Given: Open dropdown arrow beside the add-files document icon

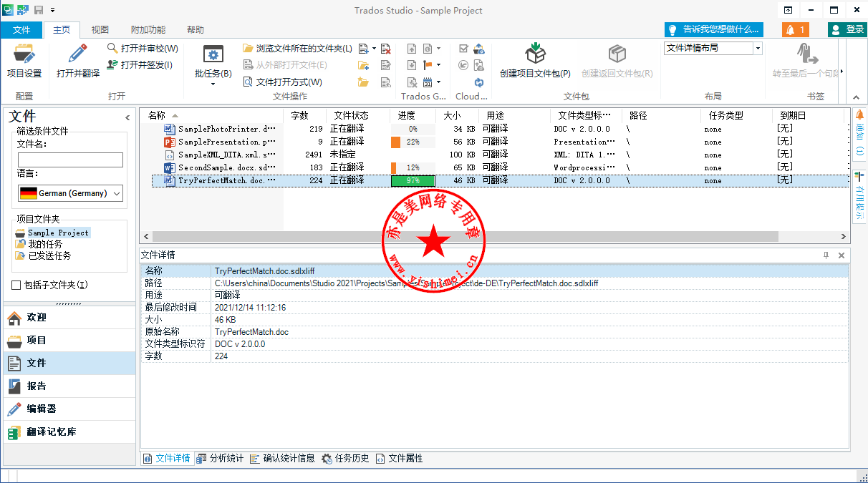Looking at the screenshot, I should [374, 49].
